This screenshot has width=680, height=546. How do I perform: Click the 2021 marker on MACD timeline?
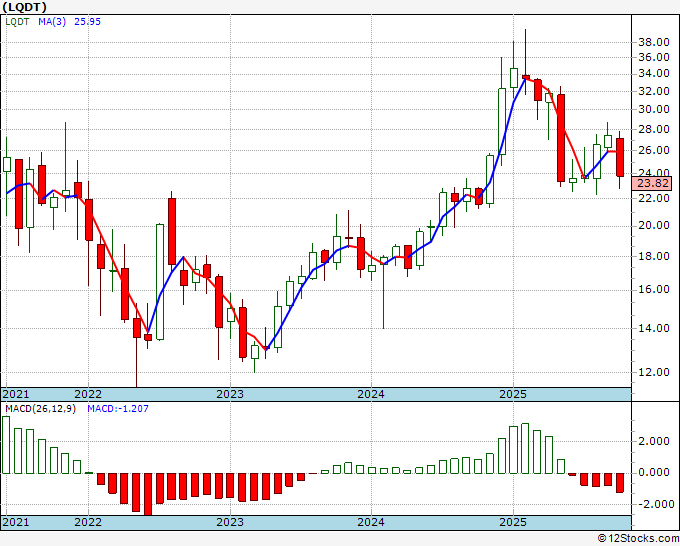tap(17, 523)
